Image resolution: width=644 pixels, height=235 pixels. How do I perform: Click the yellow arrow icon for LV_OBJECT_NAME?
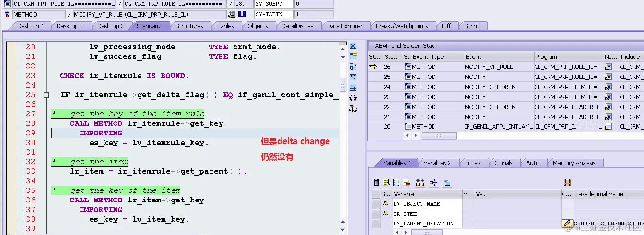385,204
